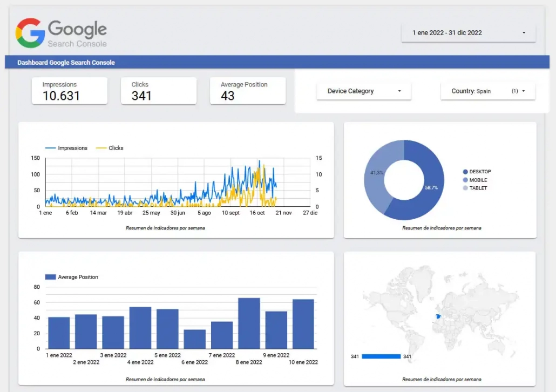Click map caption 'Resumen de indicadores por semana'

442,380
